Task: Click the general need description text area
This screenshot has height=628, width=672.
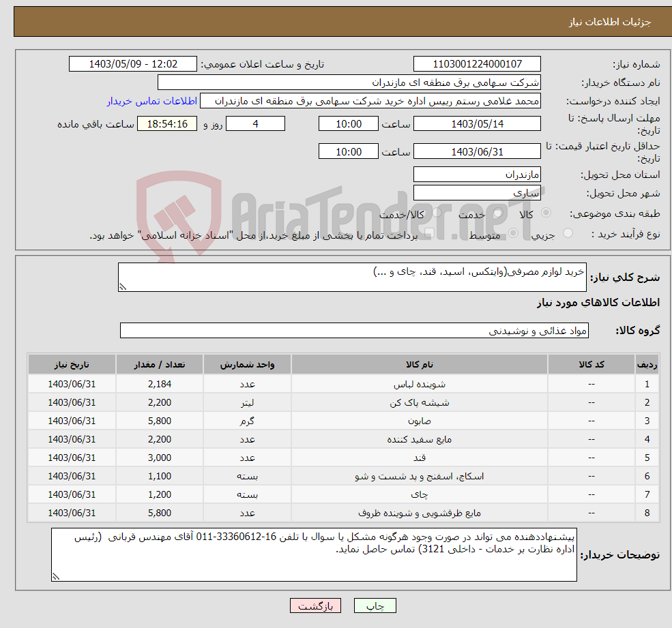Action: click(x=352, y=277)
